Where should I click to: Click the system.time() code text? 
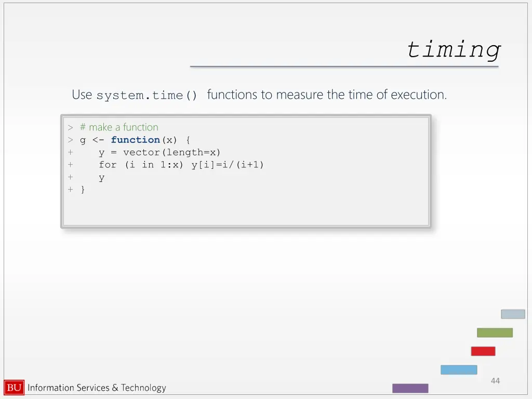(x=147, y=96)
